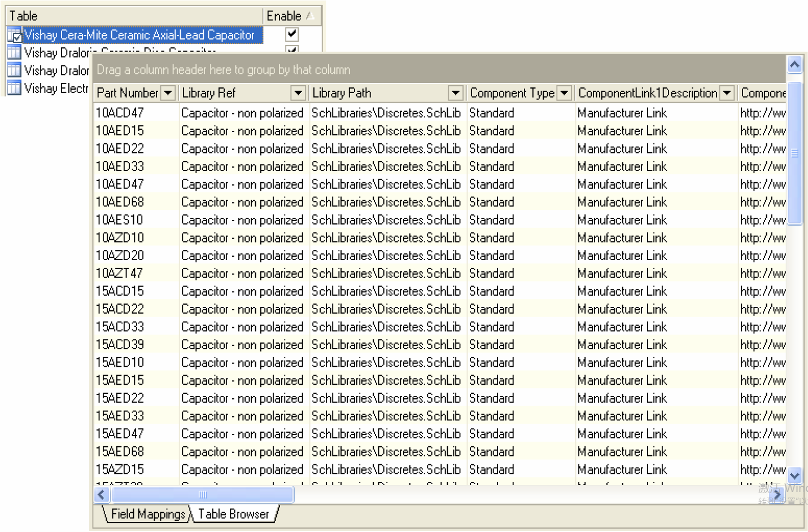Open the Library Ref column filter dropdown

tap(298, 93)
